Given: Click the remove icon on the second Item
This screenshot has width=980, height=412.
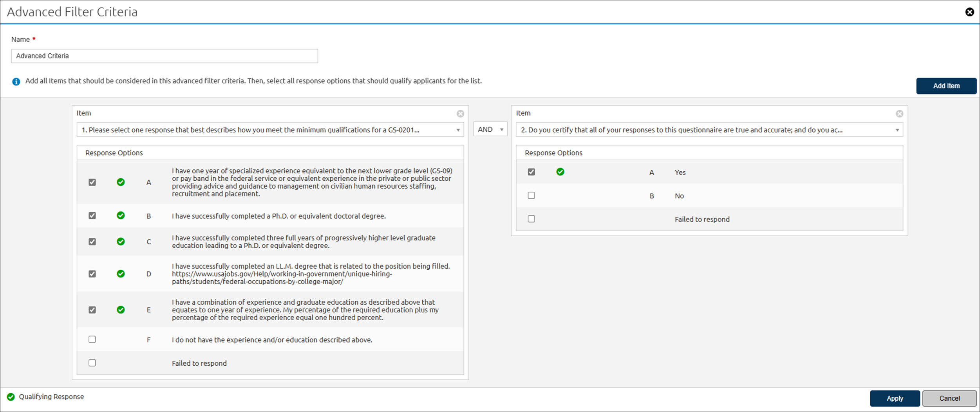Looking at the screenshot, I should pyautogui.click(x=900, y=114).
